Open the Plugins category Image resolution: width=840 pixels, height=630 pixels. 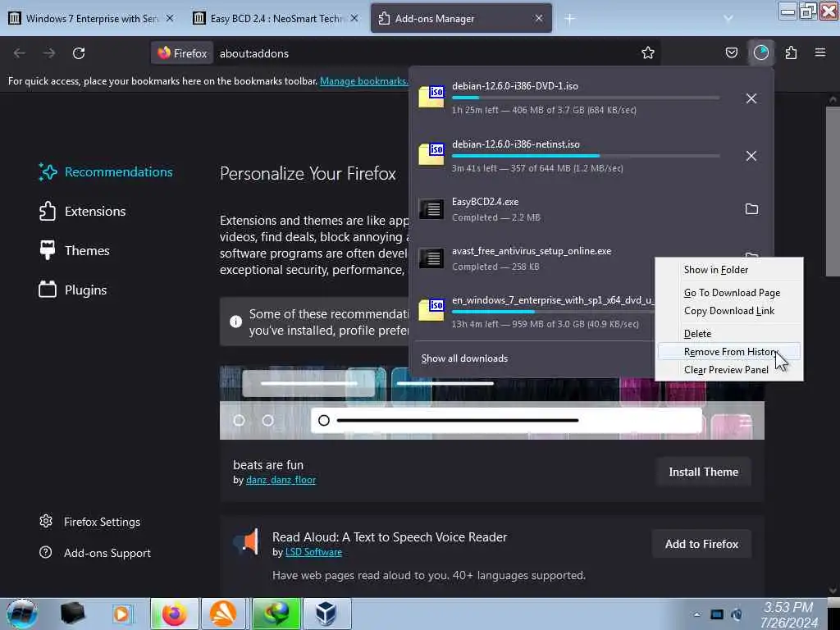73,290
